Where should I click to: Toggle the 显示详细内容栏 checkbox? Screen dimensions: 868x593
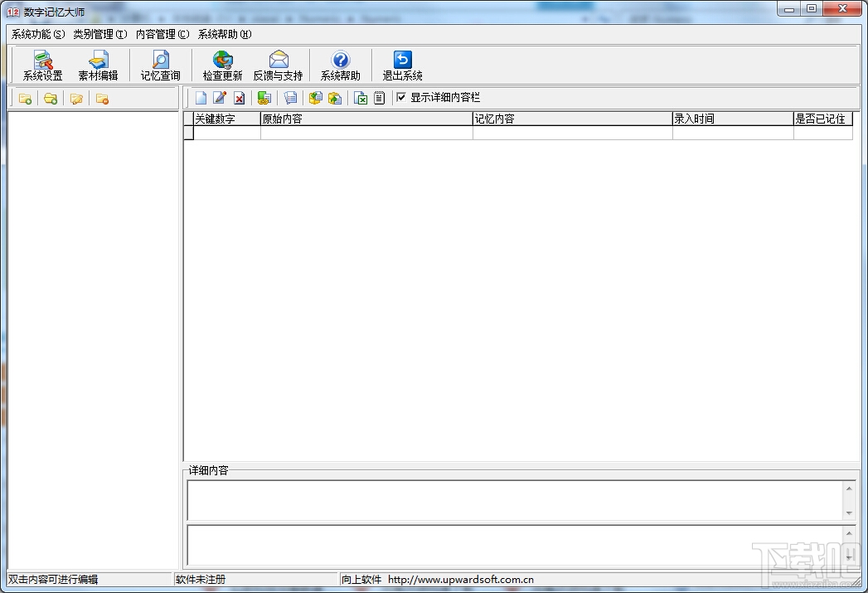click(401, 97)
